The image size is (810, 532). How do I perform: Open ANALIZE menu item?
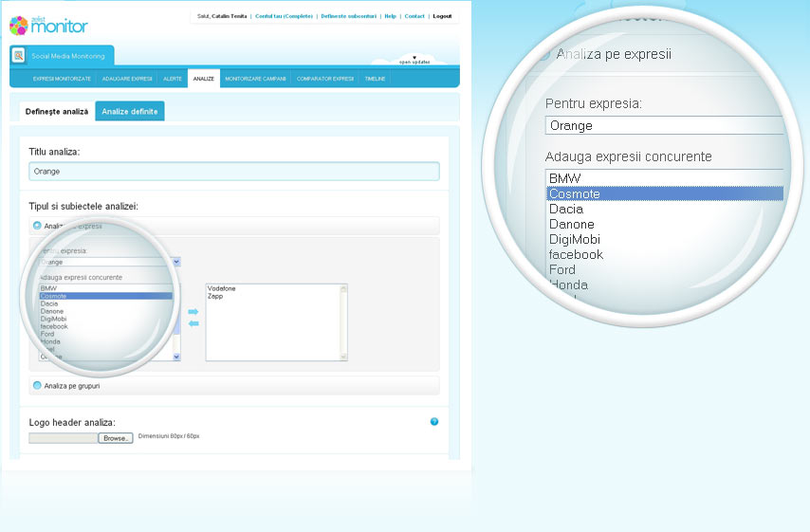(204, 79)
